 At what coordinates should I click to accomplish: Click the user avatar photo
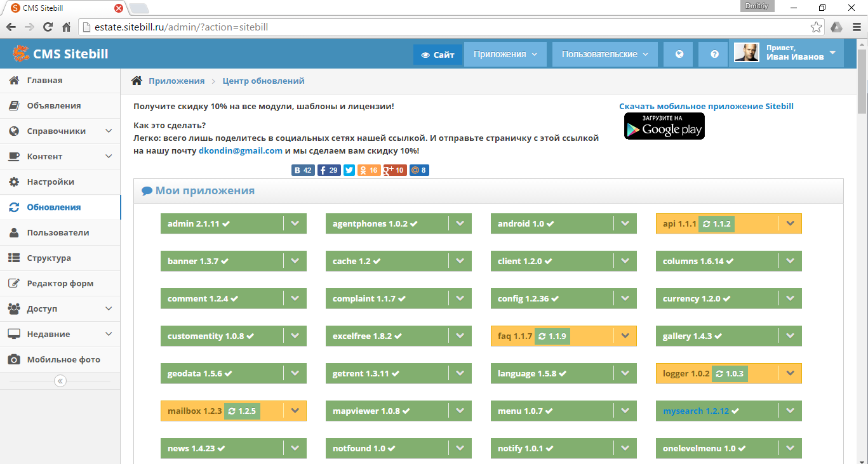(x=747, y=53)
